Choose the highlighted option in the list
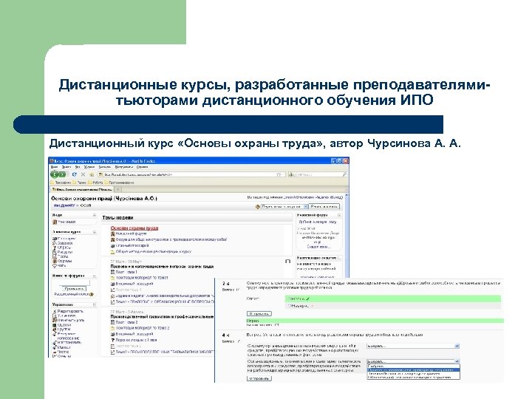 pyautogui.click(x=413, y=370)
